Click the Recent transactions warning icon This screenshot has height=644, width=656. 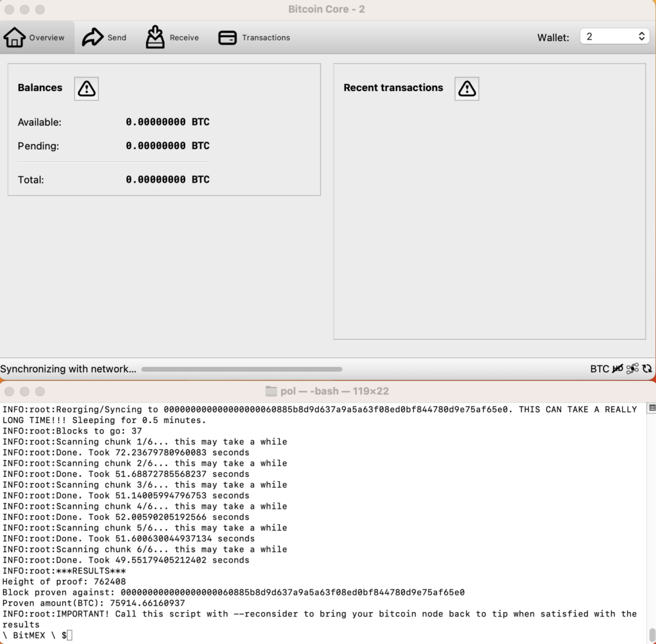tap(467, 88)
